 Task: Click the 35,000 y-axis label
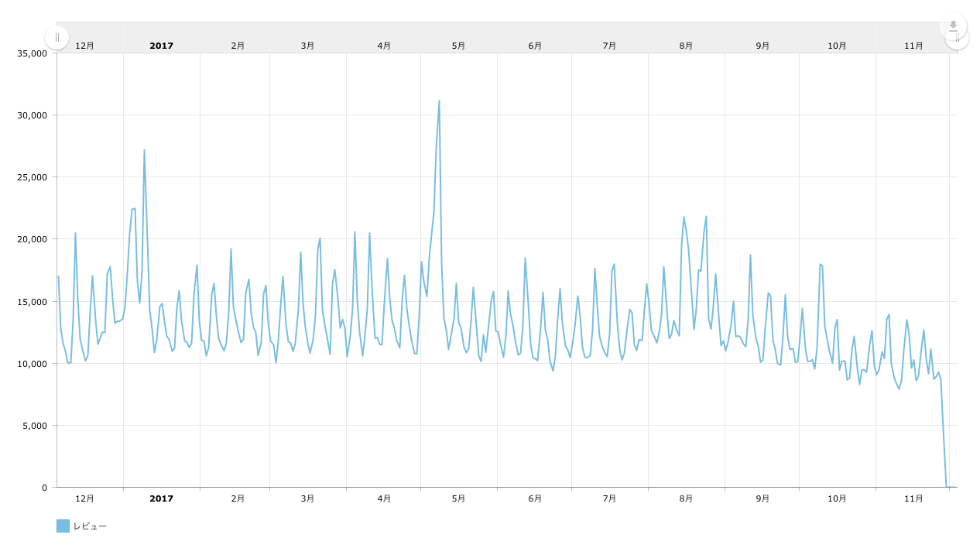(32, 53)
